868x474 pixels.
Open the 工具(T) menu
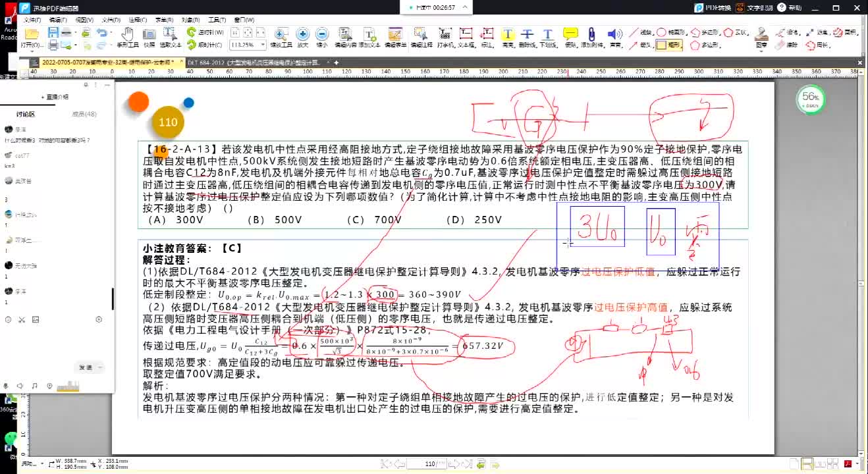coord(217,20)
